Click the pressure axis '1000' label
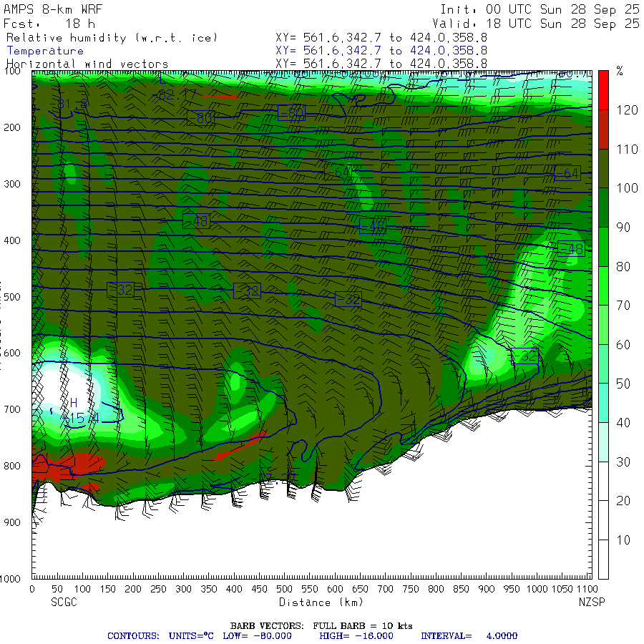 pyautogui.click(x=10, y=579)
